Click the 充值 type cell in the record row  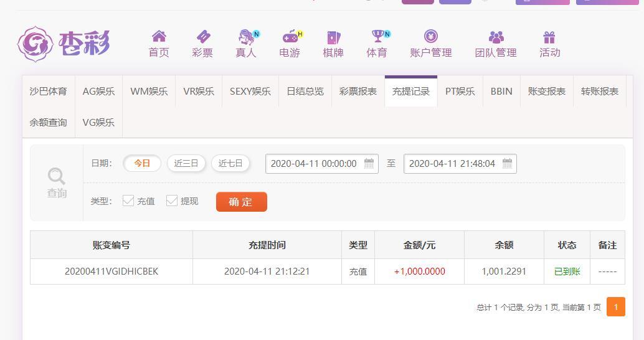click(358, 272)
